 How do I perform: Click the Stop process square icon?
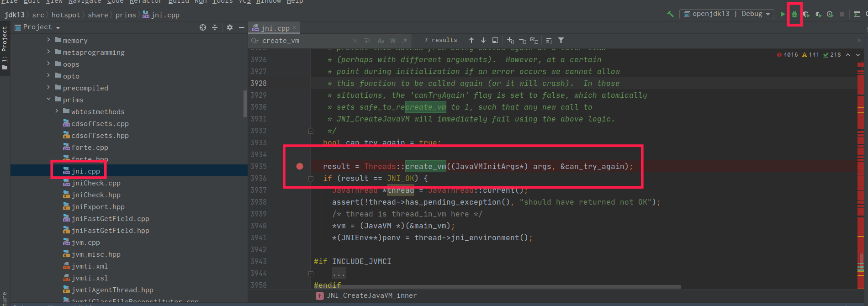[x=842, y=14]
